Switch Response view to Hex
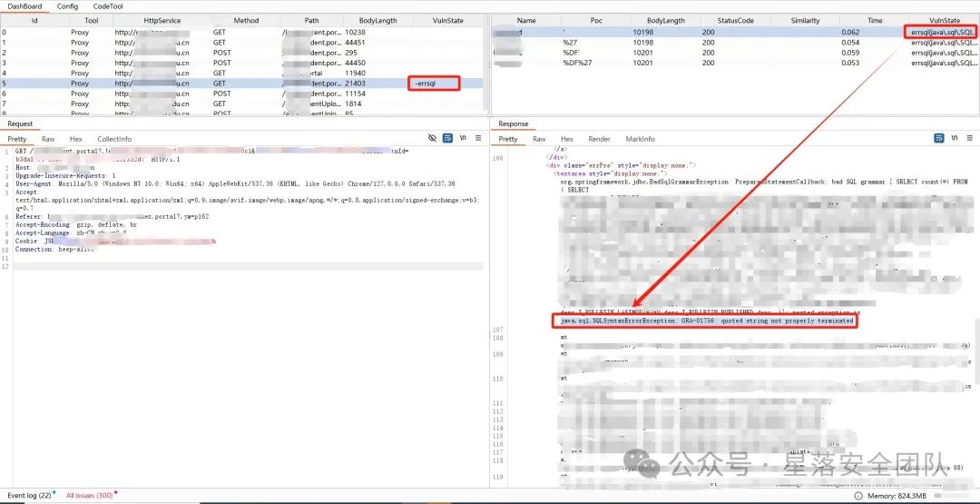This screenshot has height=504, width=980. [567, 139]
